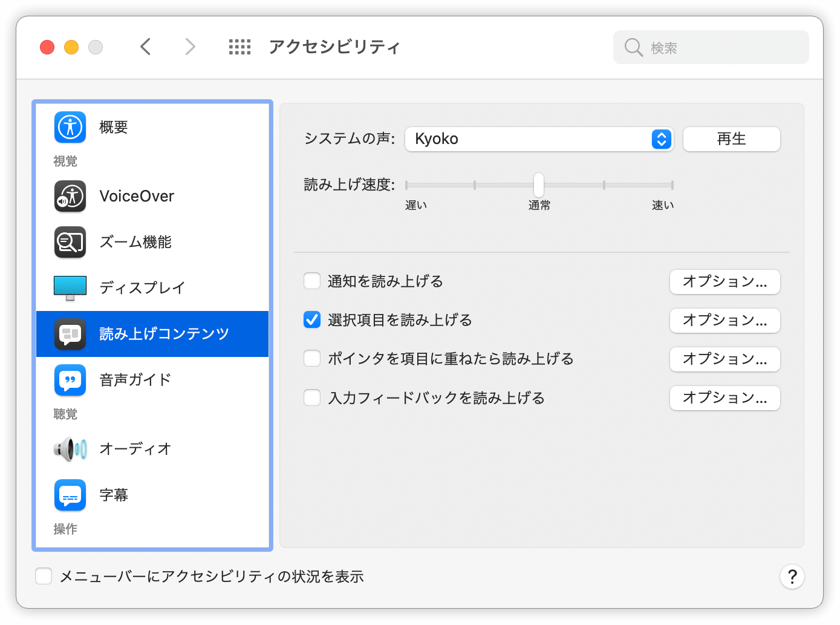Click the red close window button

47,47
